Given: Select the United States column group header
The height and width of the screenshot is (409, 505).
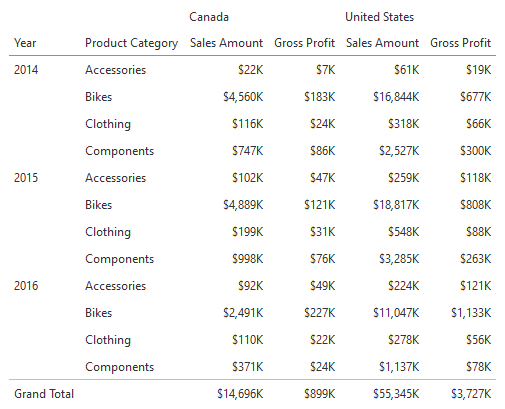Looking at the screenshot, I should 379,17.
